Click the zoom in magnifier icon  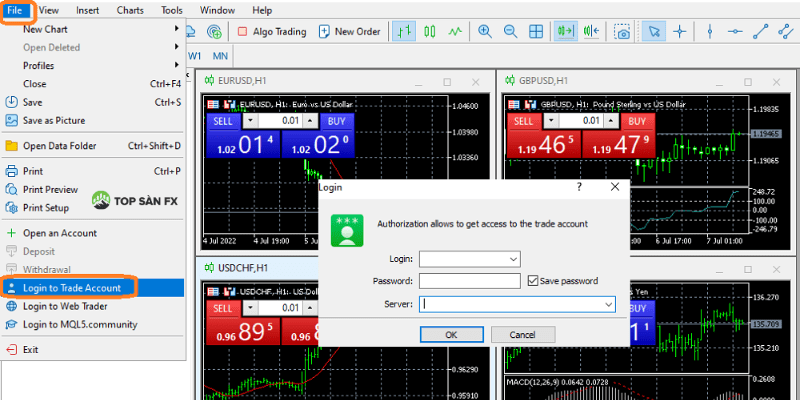pyautogui.click(x=485, y=32)
